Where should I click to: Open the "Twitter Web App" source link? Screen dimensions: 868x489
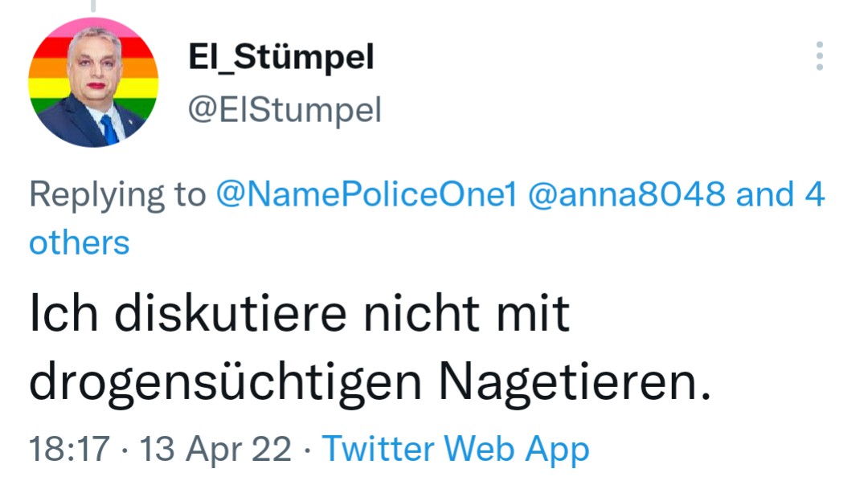[x=456, y=449]
